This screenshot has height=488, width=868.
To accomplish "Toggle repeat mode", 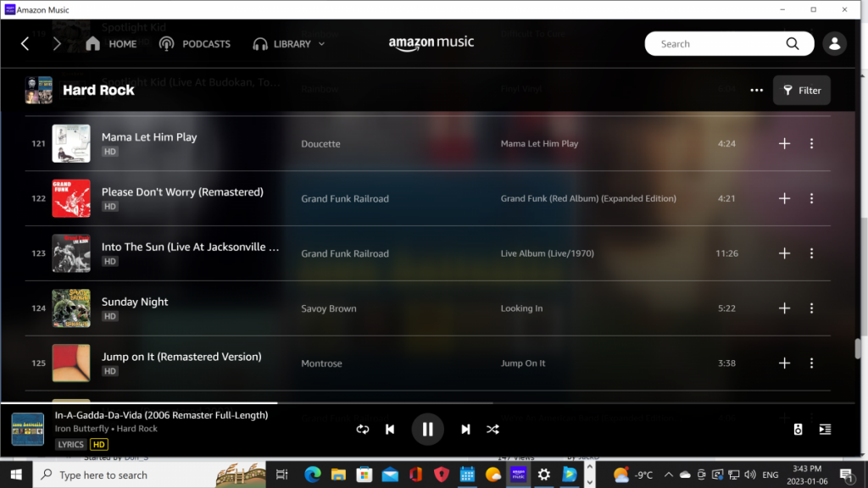I will click(x=363, y=430).
